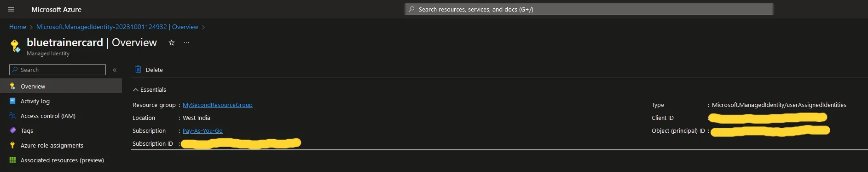The width and height of the screenshot is (868, 172).
Task: Open MySecondResourceGroup link
Action: (218, 105)
